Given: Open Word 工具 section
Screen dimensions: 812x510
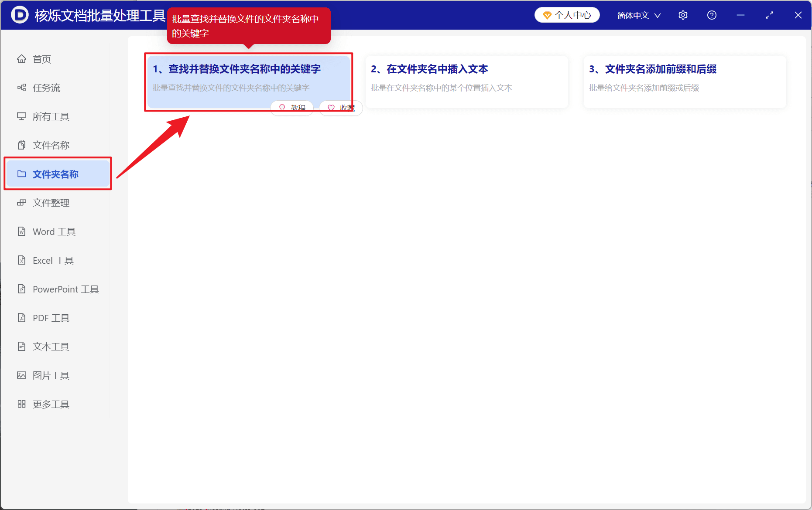Looking at the screenshot, I should point(58,231).
